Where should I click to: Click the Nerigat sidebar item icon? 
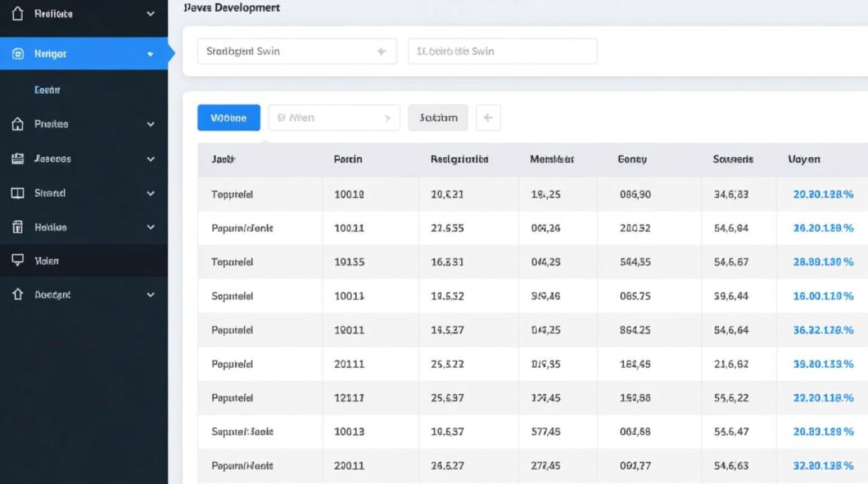(18, 54)
